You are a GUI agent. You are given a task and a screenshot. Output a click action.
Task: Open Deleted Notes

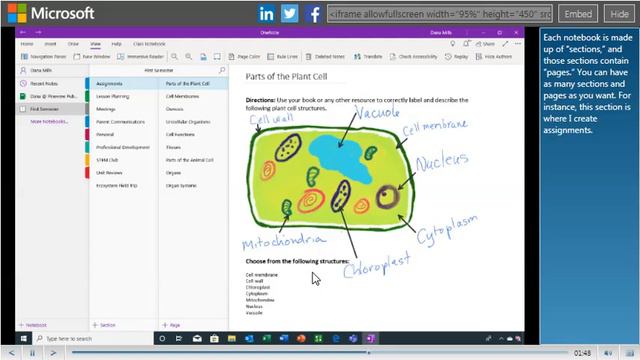pyautogui.click(x=325, y=57)
